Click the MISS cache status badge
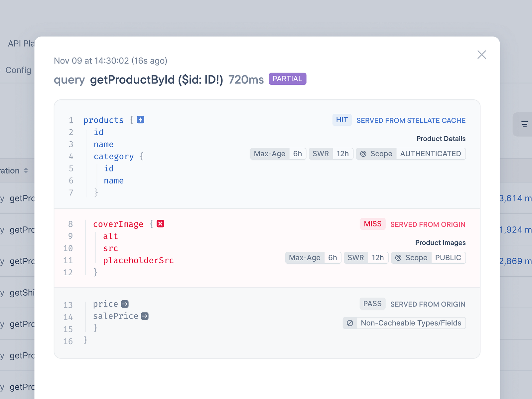 [372, 224]
